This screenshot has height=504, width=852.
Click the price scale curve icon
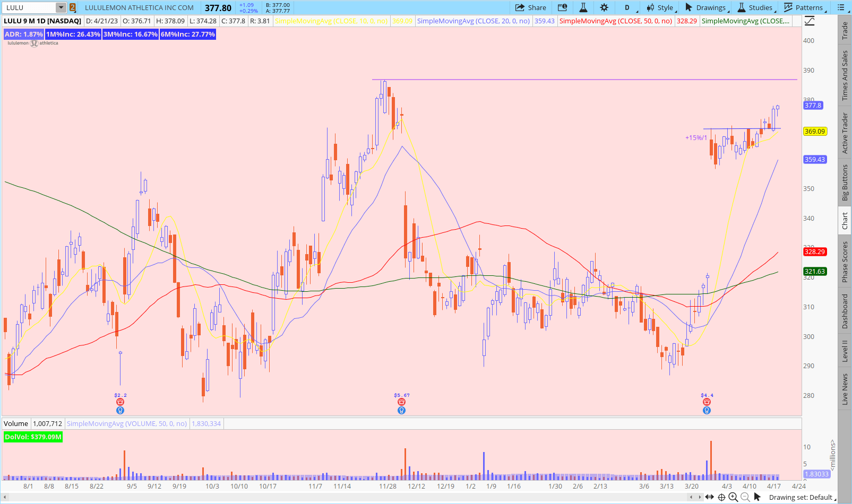(809, 21)
